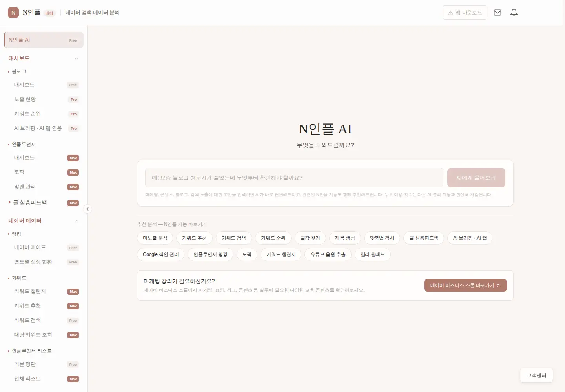Collapse the 대시보드 section chevron

tap(77, 58)
